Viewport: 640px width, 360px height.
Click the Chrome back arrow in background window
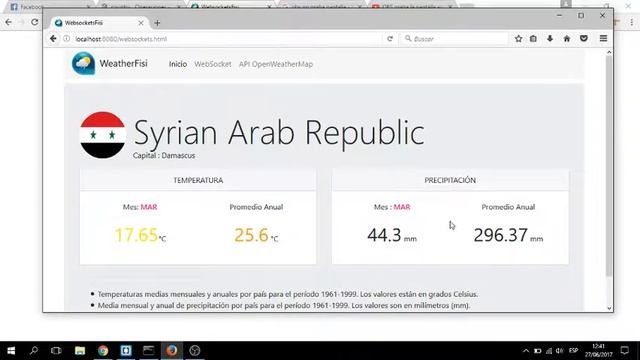9,22
